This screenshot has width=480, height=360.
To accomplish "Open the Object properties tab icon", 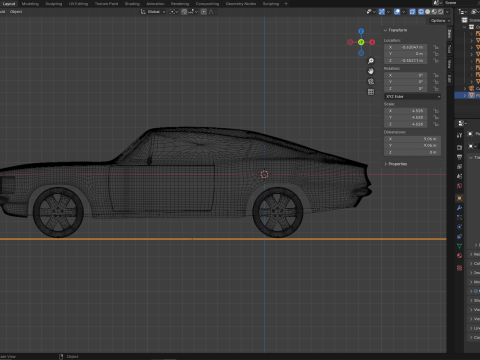I will click(x=459, y=198).
